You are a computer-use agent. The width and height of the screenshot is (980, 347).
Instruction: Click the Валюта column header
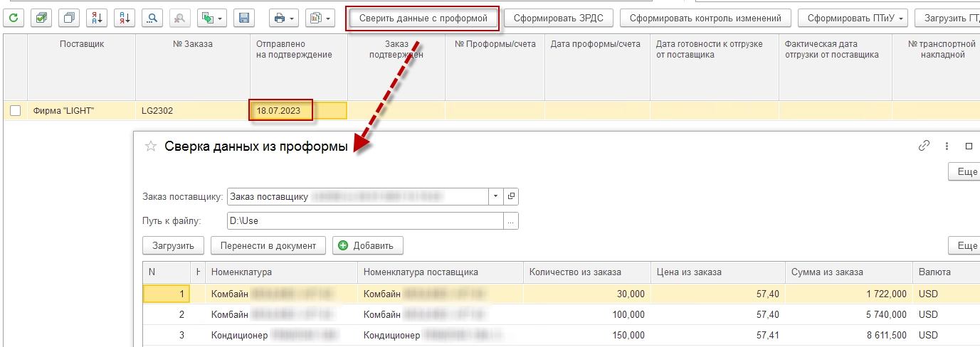(946, 272)
